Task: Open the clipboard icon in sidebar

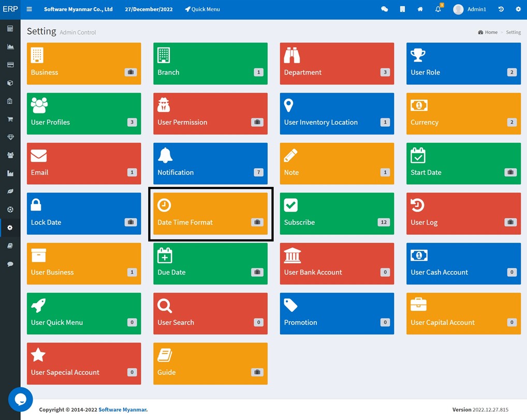Action: [10, 101]
